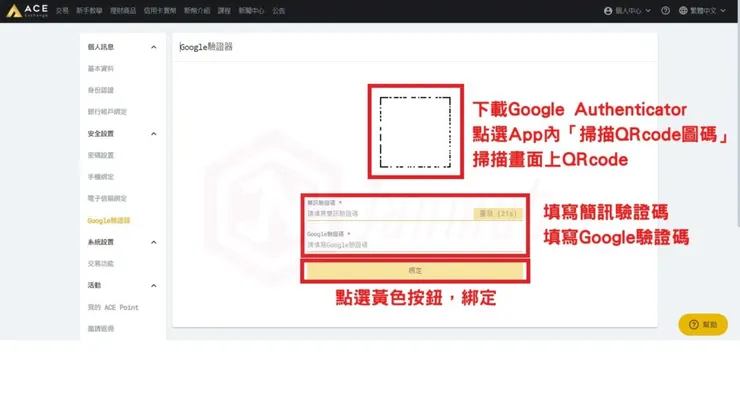Open the 交易 menu in top navigation
The height and width of the screenshot is (416, 740).
[x=62, y=11]
